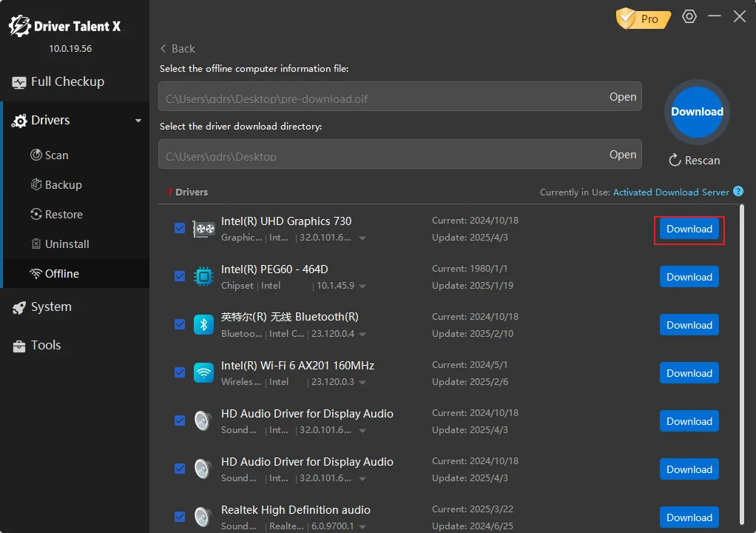Click the Restore icon in sidebar

click(x=36, y=214)
